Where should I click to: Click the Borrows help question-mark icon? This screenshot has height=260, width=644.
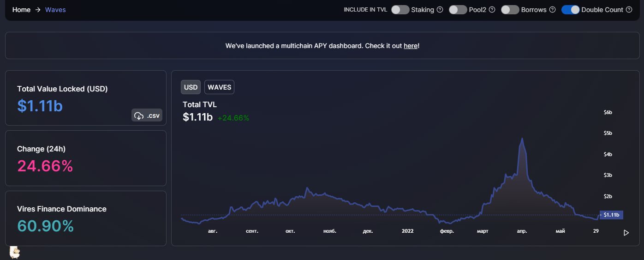pyautogui.click(x=552, y=10)
